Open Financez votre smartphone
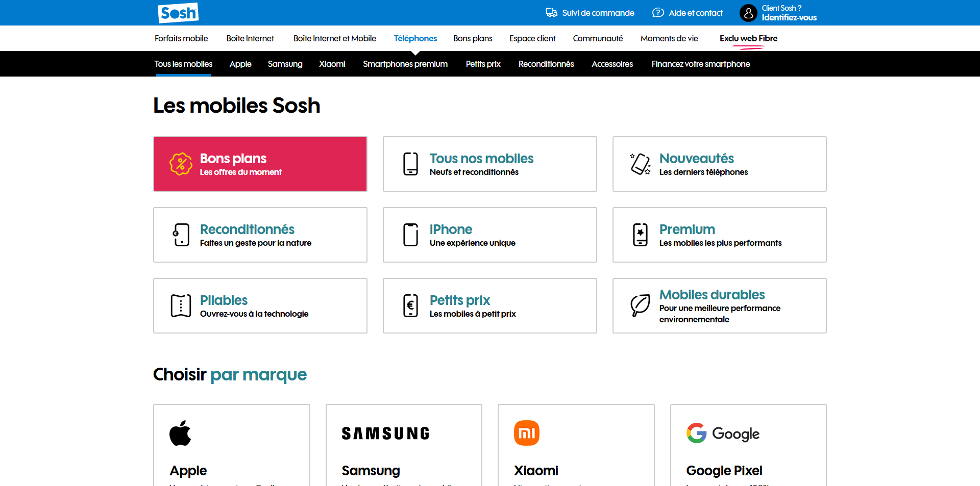 [700, 64]
